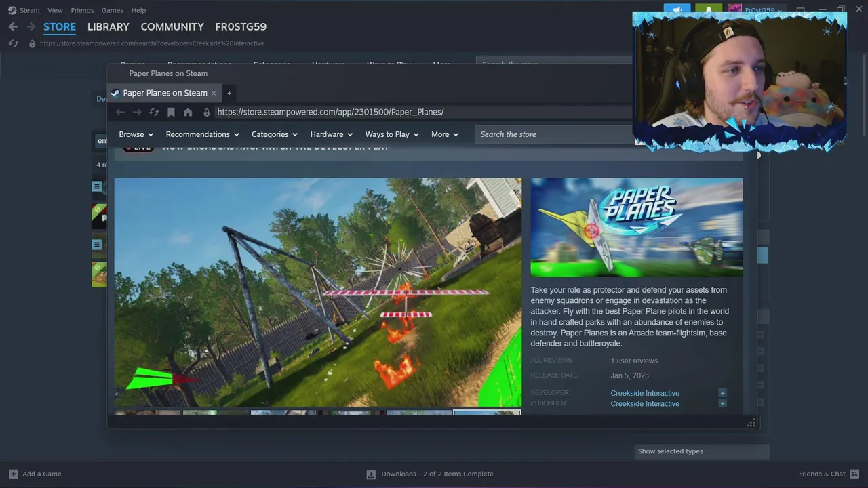868x488 pixels.
Task: Open the Friends menu
Action: (82, 10)
